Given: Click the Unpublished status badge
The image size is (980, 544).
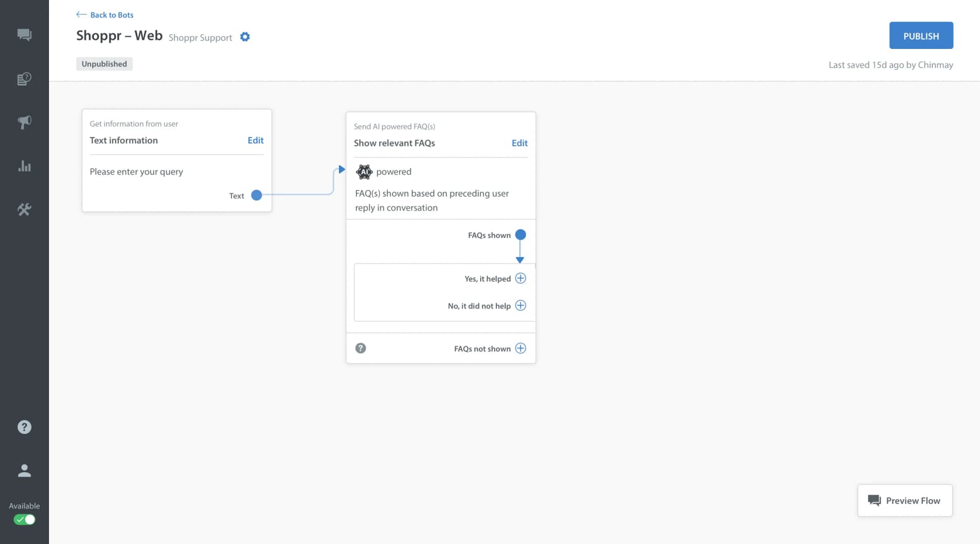Looking at the screenshot, I should pos(104,64).
